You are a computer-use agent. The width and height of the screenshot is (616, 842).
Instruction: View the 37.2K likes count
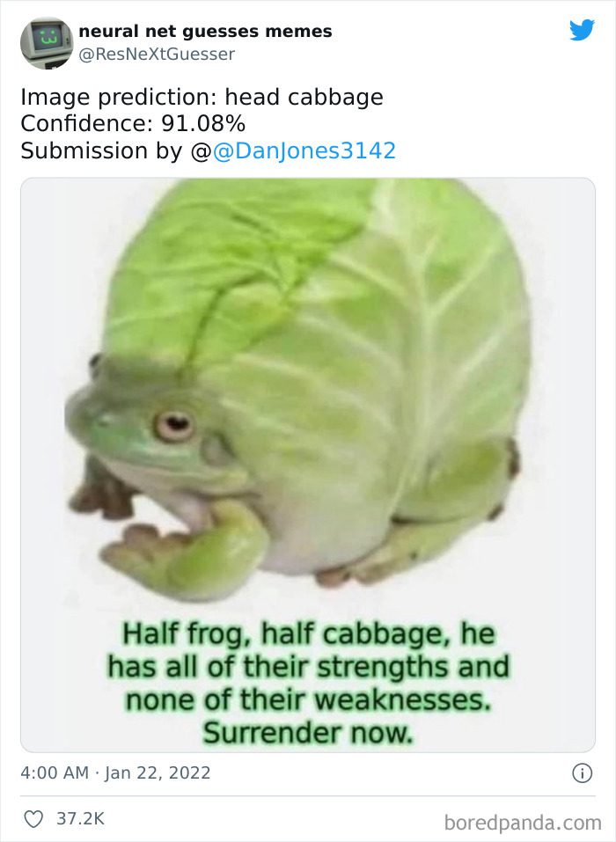click(x=80, y=818)
